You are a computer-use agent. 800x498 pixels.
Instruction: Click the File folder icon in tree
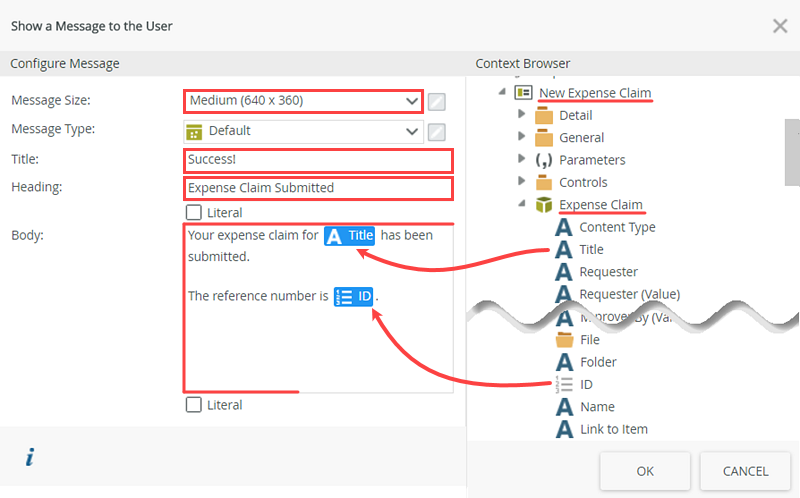[x=564, y=340]
